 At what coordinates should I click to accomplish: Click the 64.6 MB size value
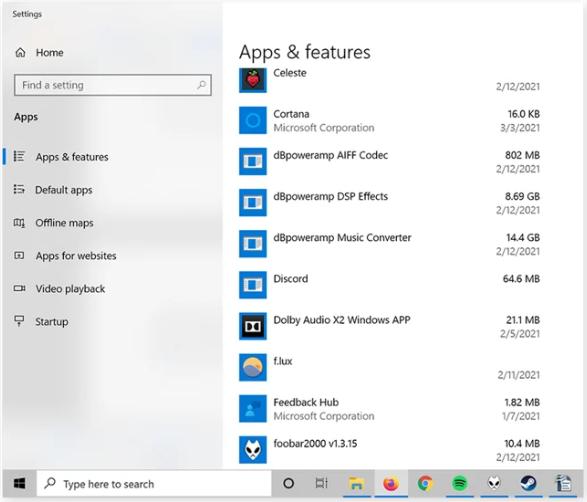click(x=521, y=279)
